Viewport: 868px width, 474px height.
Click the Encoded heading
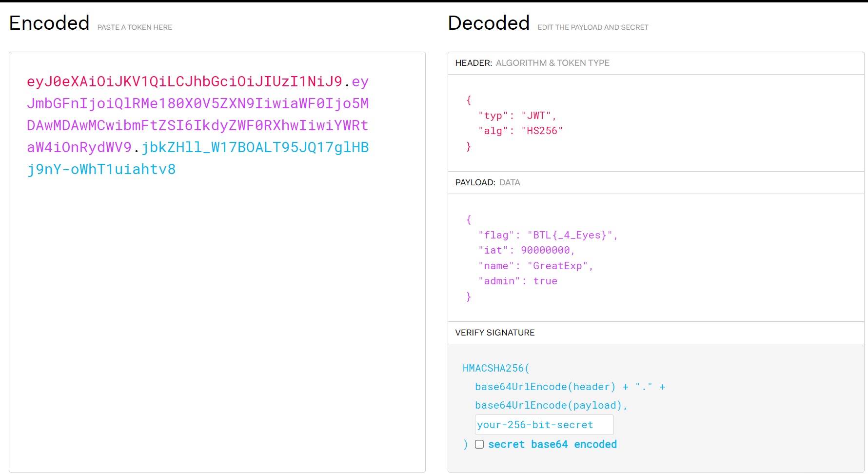[49, 23]
